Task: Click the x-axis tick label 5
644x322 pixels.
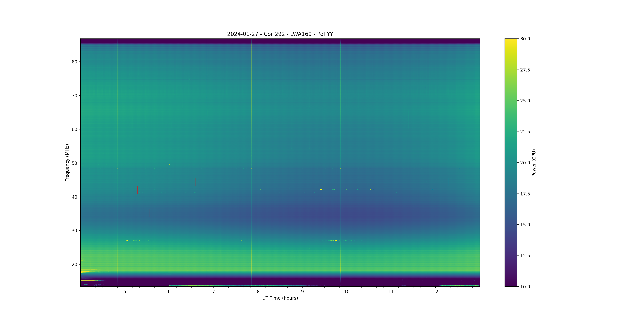Action: coord(125,292)
